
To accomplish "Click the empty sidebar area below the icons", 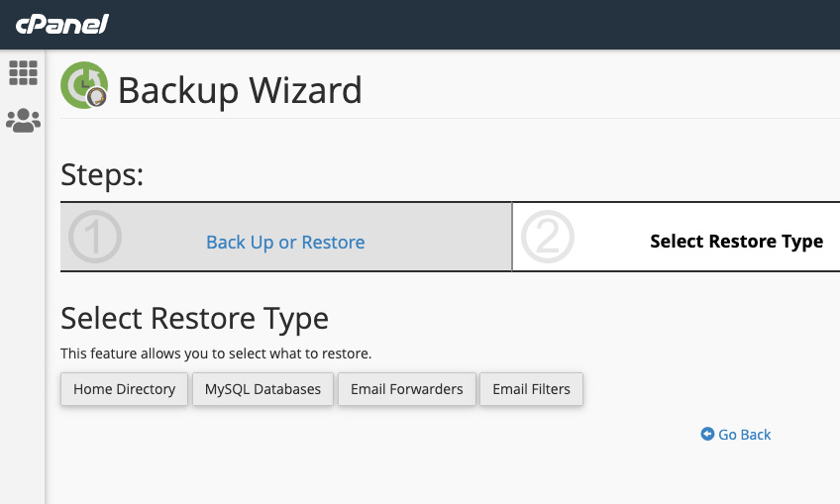I will coord(23,317).
